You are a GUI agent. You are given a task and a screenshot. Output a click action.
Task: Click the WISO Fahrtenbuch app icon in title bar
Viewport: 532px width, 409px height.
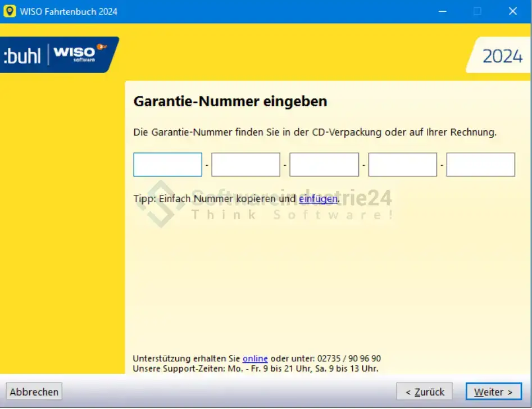(10, 11)
